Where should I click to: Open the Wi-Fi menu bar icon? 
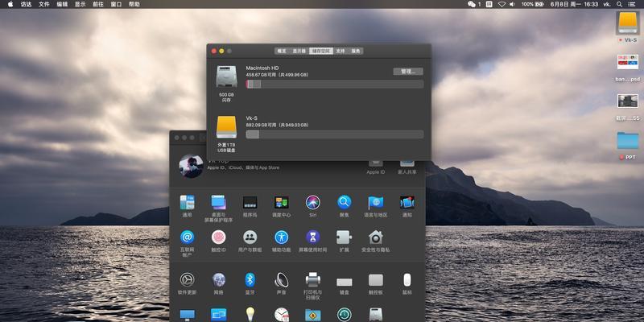coord(502,4)
